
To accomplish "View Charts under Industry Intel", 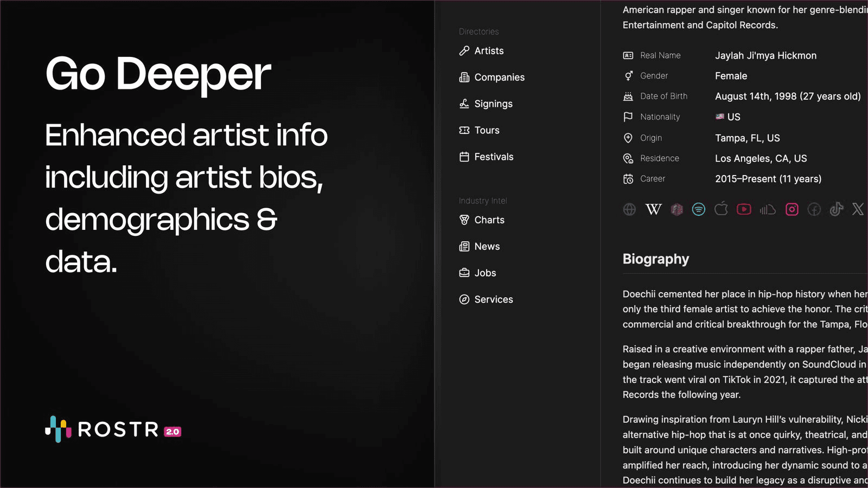I will pyautogui.click(x=489, y=220).
